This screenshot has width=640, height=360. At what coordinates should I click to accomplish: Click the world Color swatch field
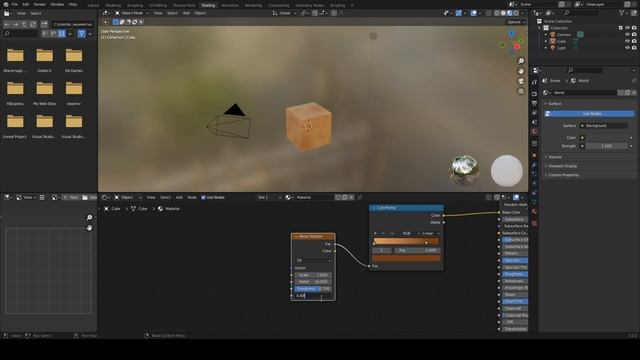607,138
